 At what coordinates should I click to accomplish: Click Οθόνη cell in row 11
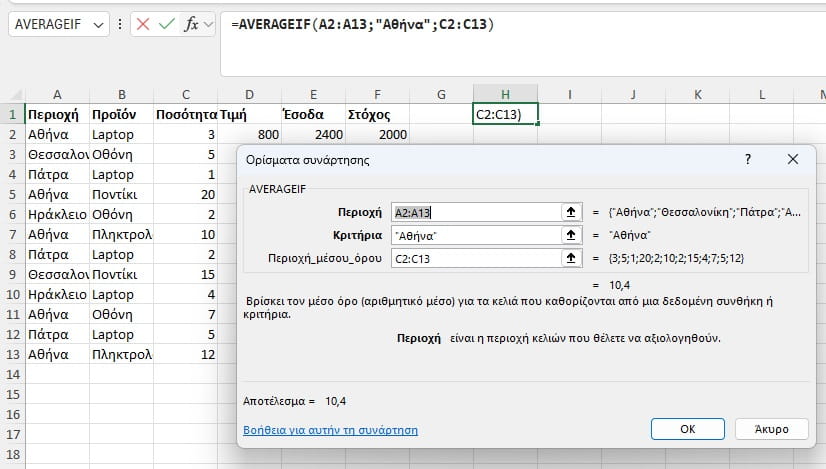click(x=122, y=315)
